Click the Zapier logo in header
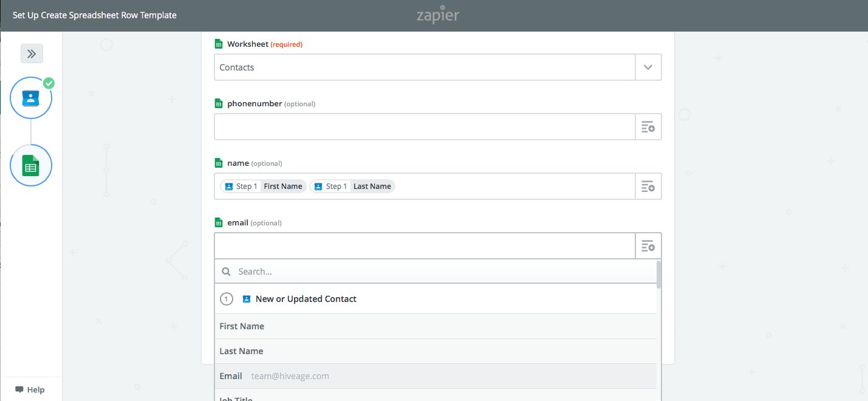The width and height of the screenshot is (868, 401). [437, 15]
